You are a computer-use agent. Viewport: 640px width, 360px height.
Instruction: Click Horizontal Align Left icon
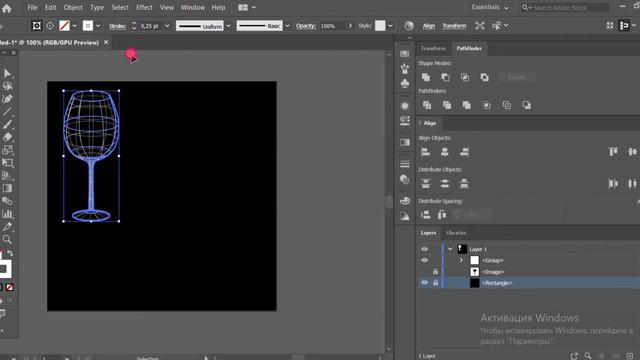(x=425, y=152)
